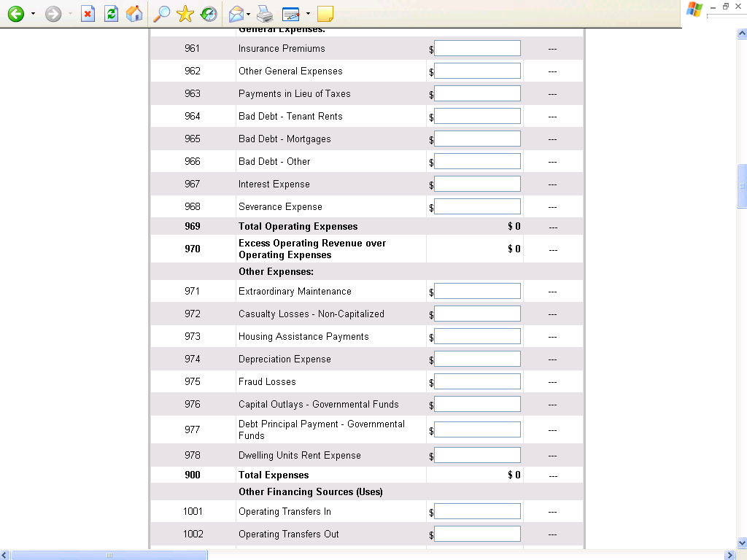747x560 pixels.
Task: Refresh the page with the green arrows icon
Action: 111,14
